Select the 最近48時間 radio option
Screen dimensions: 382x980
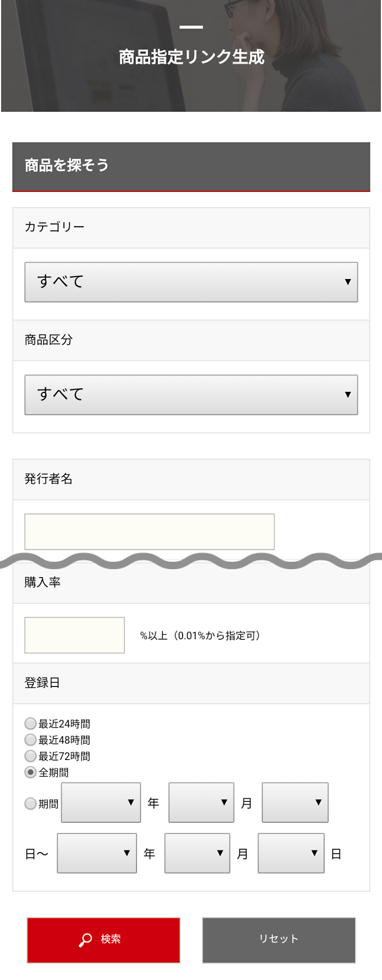click(x=31, y=740)
